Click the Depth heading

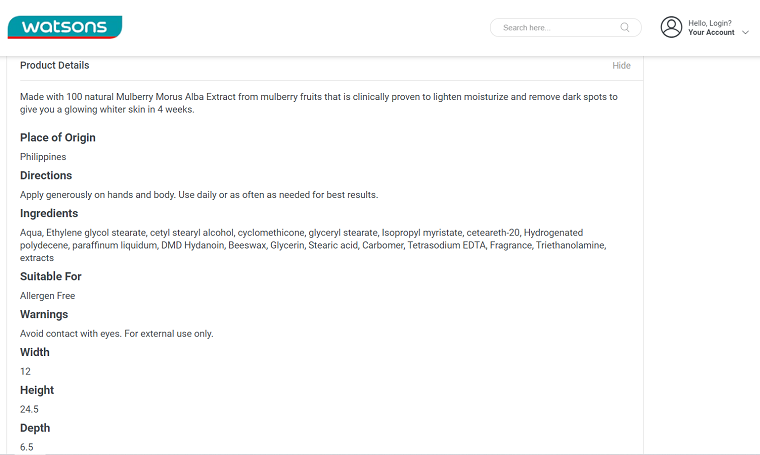point(35,428)
